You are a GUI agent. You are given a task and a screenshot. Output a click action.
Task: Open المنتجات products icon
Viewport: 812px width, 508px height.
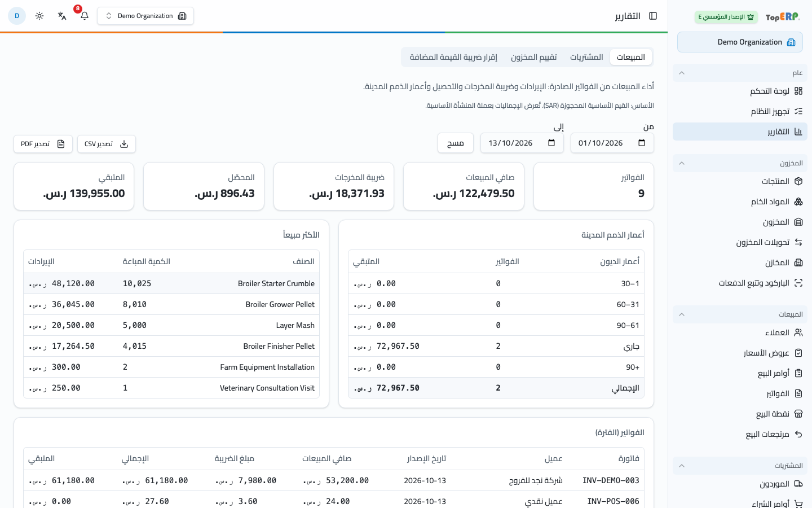(798, 181)
